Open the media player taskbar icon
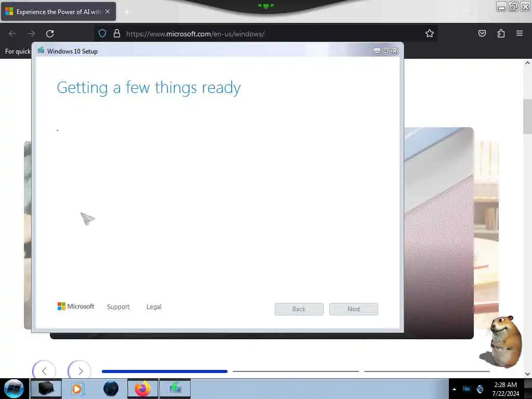The image size is (532, 399). 77,389
